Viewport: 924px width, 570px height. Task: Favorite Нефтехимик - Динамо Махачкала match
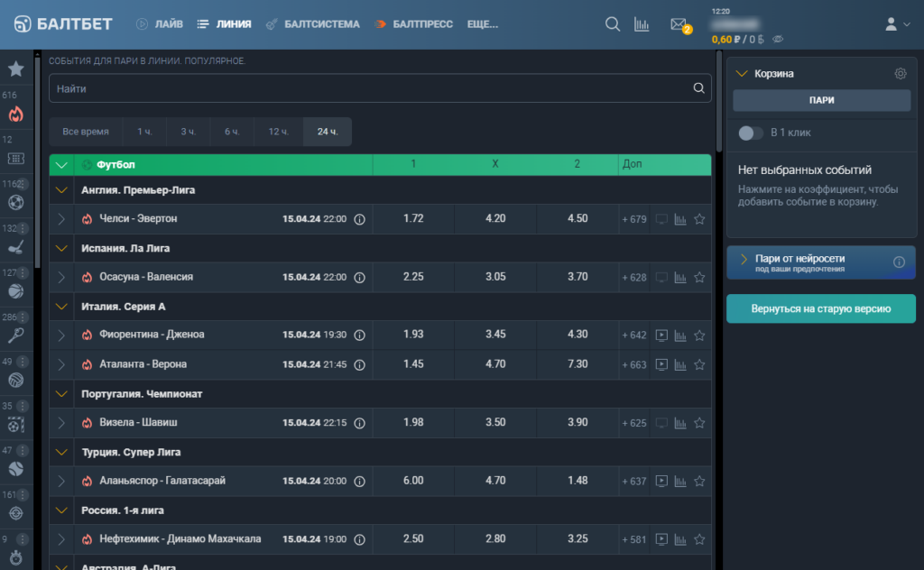click(x=699, y=539)
